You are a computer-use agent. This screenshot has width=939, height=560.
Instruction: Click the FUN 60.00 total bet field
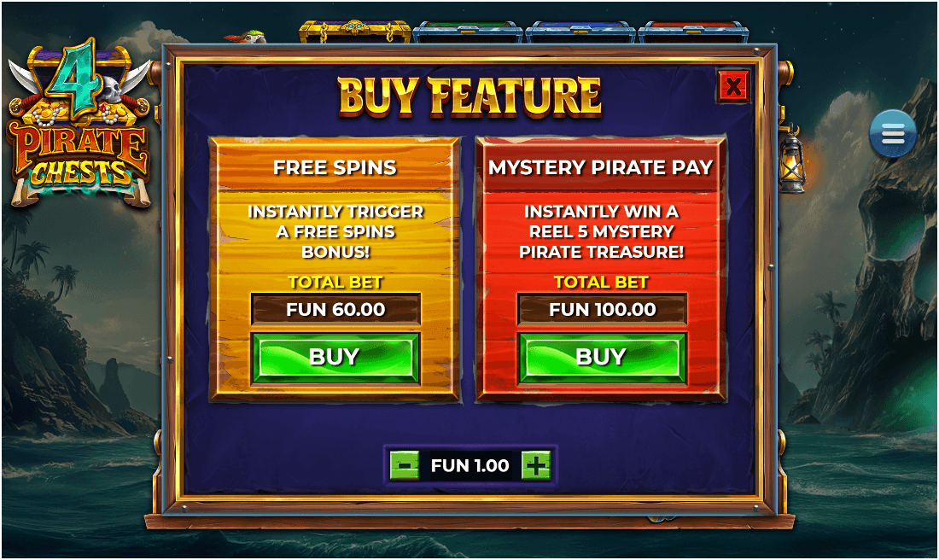click(x=335, y=309)
